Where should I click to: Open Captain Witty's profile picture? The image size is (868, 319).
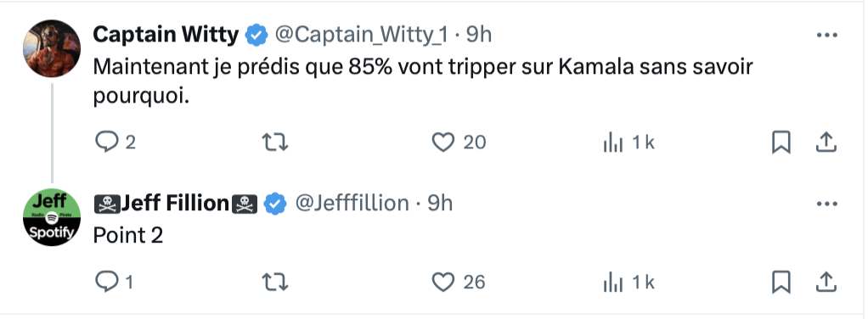tap(52, 48)
